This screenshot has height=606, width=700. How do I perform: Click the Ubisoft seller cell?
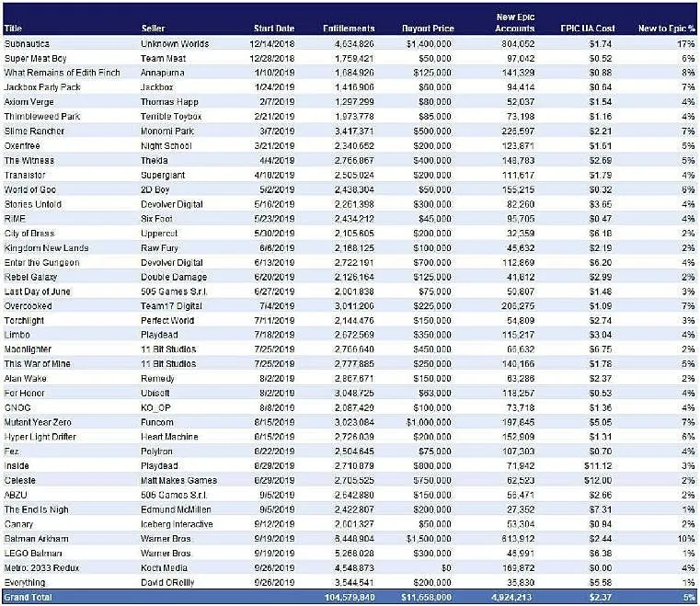point(155,394)
